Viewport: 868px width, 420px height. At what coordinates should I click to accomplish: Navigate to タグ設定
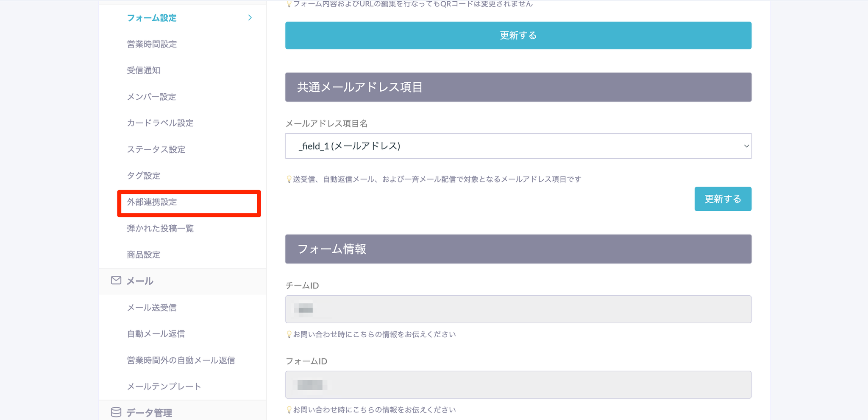click(x=144, y=176)
